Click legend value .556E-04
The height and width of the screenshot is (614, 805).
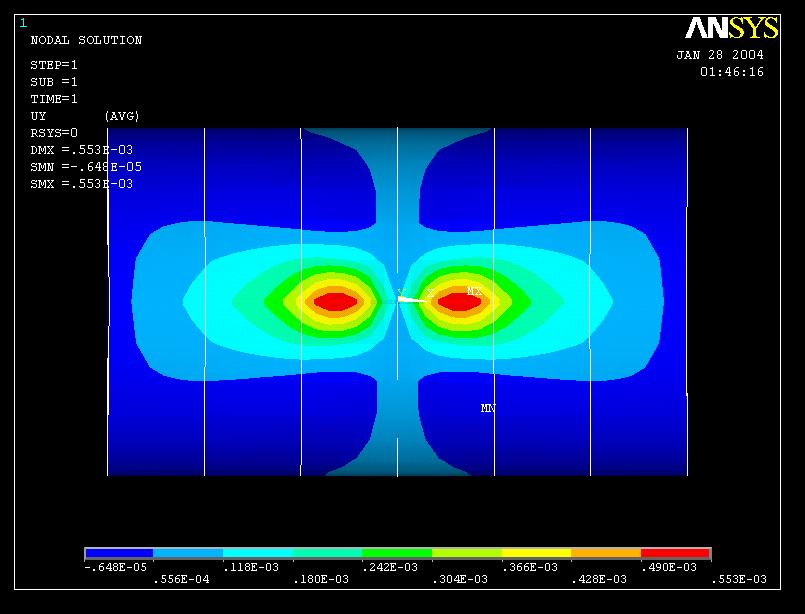pyautogui.click(x=182, y=580)
